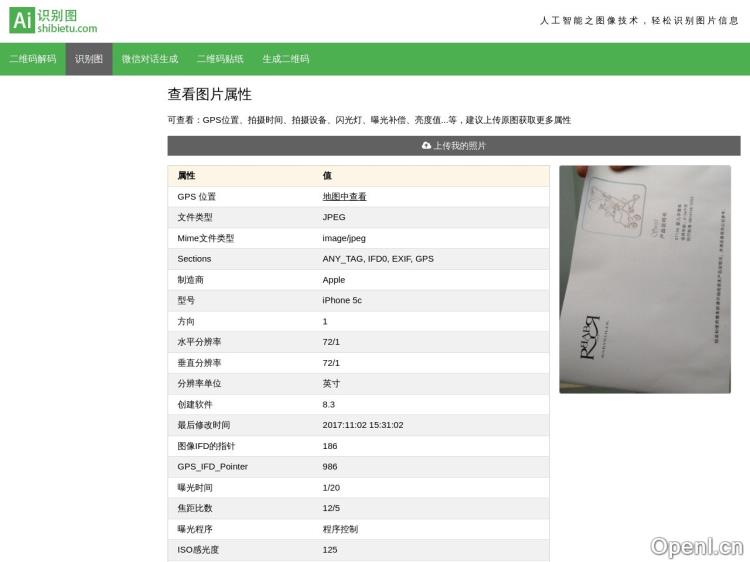This screenshot has width=750, height=562.
Task: Click the 986 value cell
Action: pyautogui.click(x=330, y=467)
